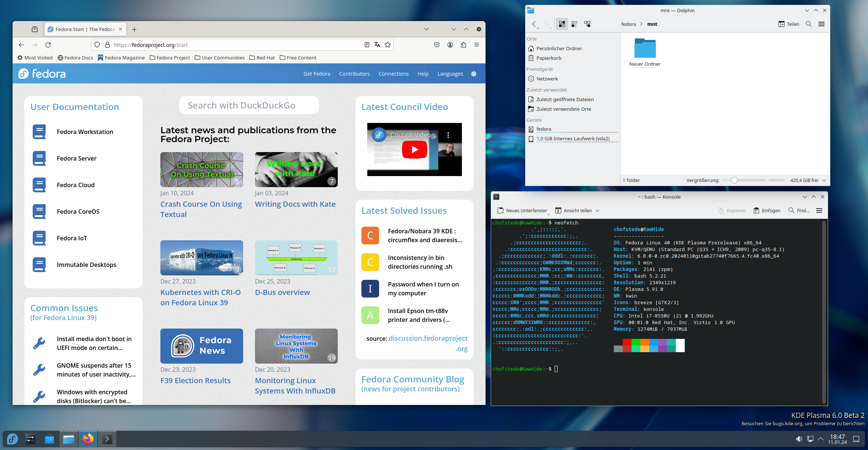This screenshot has width=868, height=450.
Task: Switch Dolphin to compact view mode
Action: click(574, 24)
